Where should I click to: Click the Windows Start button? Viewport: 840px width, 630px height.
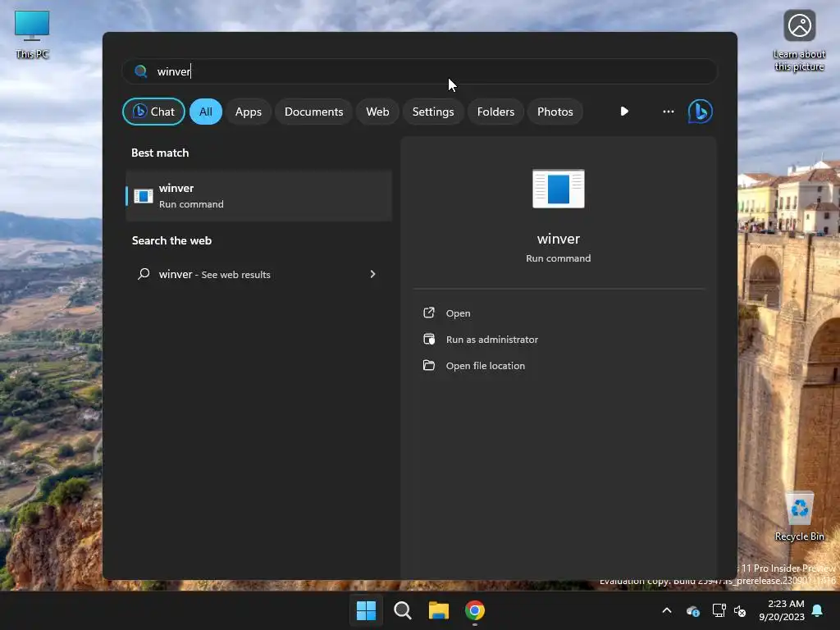(x=367, y=610)
